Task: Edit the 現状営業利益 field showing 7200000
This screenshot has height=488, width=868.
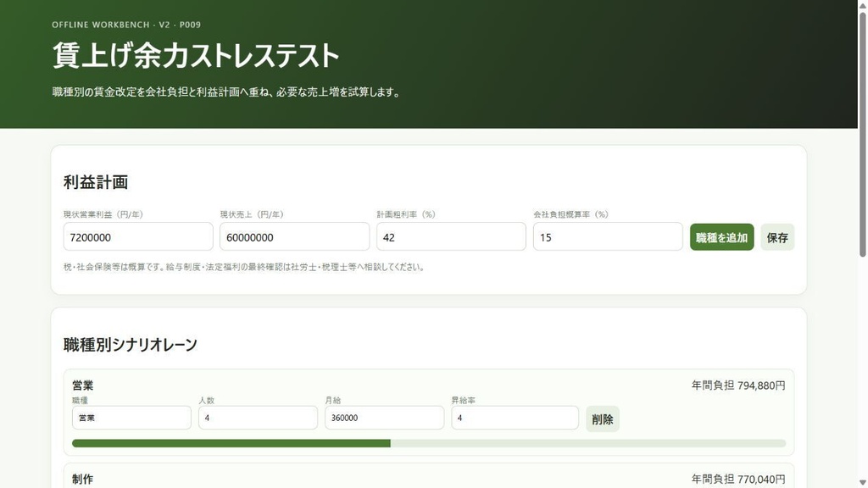Action: pyautogui.click(x=138, y=237)
